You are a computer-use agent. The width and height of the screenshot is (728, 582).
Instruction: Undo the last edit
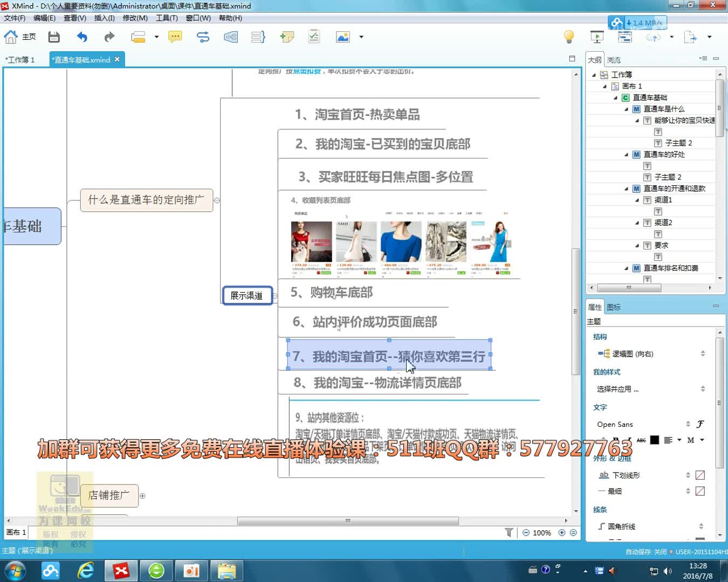pyautogui.click(x=82, y=37)
